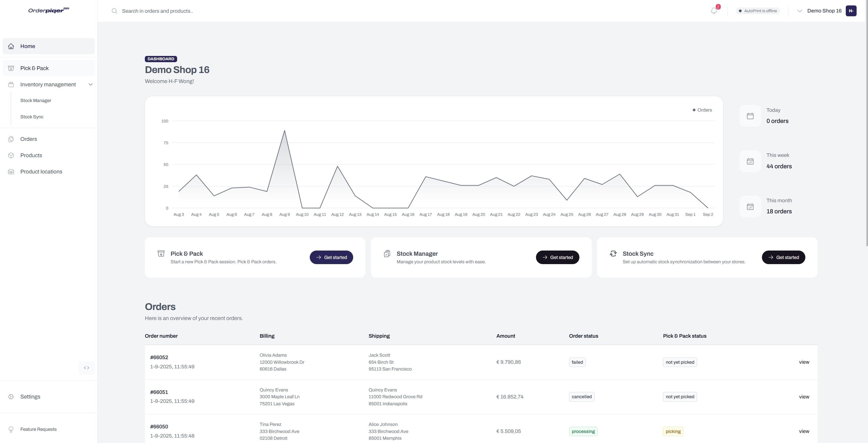Click the Feature Requests lightbulb icon
Viewport: 868px width, 443px height.
[11, 429]
